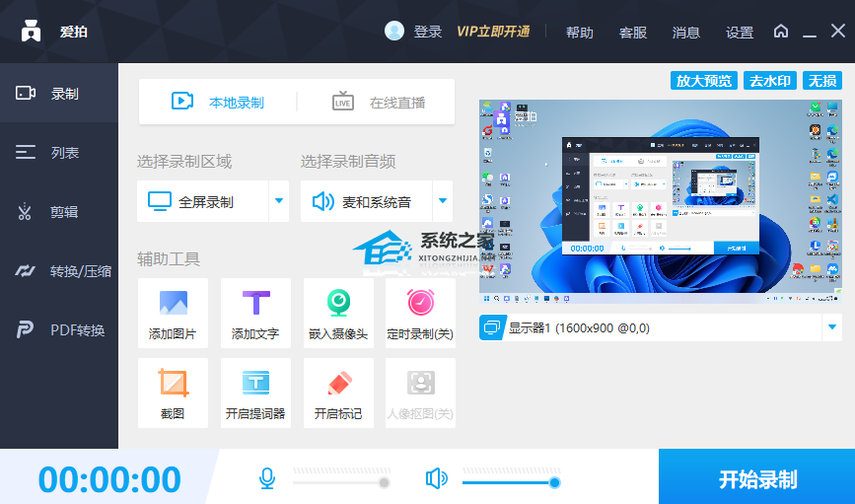The image size is (855, 504).
Task: Click the 显示器1 (1600x900 @0,0) field
Action: click(x=661, y=327)
